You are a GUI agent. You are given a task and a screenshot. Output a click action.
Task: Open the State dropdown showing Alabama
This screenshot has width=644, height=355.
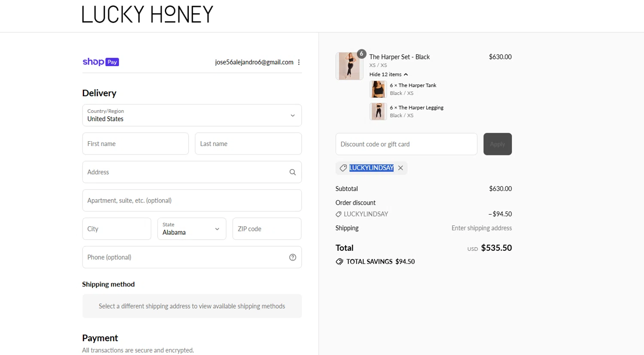click(192, 229)
